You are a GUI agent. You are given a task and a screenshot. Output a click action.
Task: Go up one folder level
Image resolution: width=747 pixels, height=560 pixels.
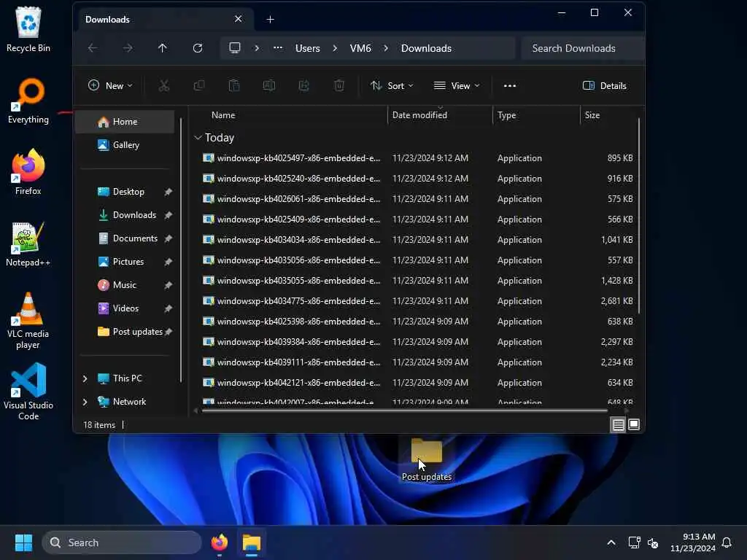(163, 48)
